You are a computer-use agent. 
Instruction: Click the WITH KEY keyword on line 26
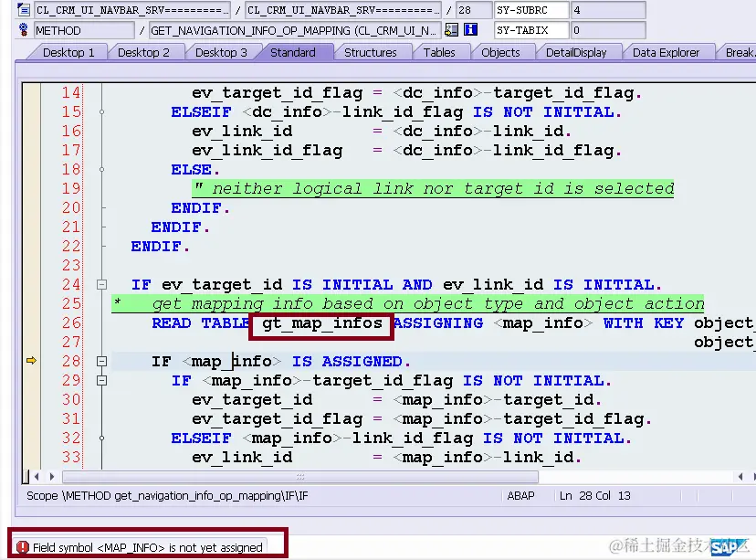point(643,322)
